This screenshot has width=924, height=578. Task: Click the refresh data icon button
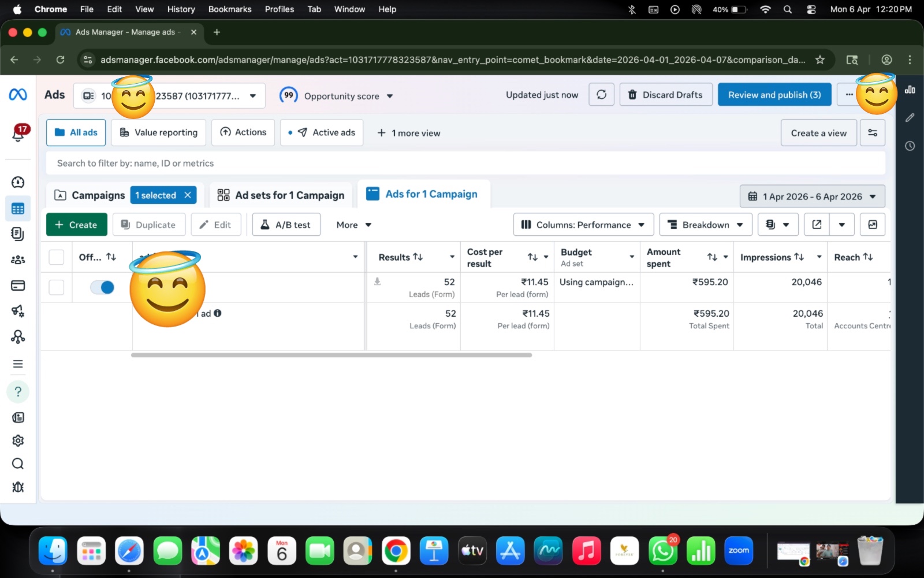601,95
